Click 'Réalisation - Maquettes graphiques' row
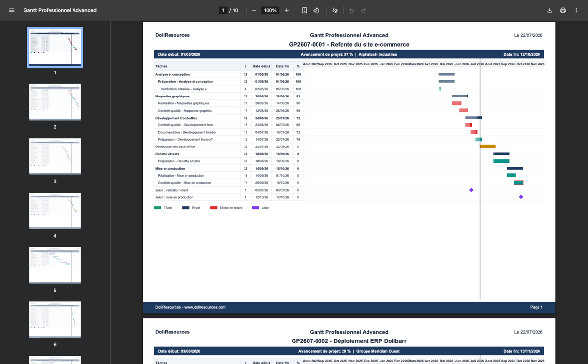The image size is (588, 364). pyautogui.click(x=229, y=103)
